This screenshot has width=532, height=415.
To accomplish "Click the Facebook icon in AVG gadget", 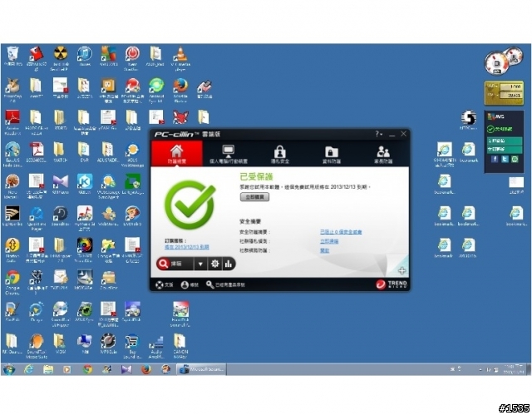I will coord(495,159).
